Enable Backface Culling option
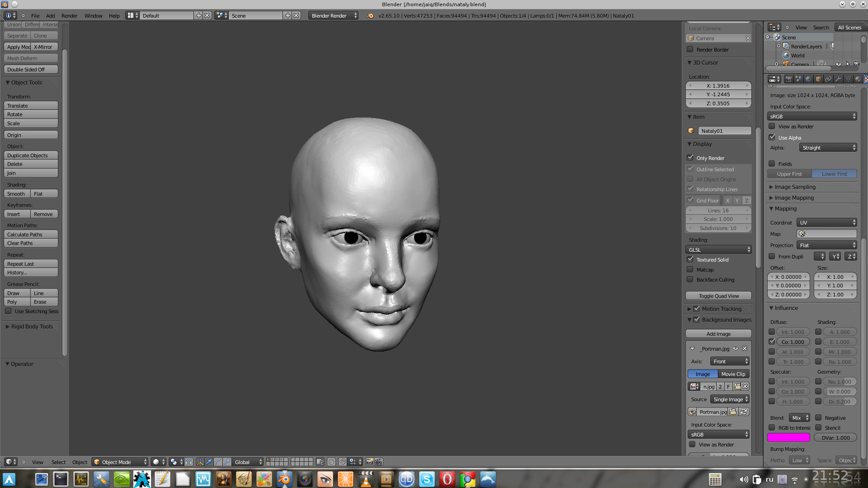Screen dimensions: 868x488 (x=690, y=280)
